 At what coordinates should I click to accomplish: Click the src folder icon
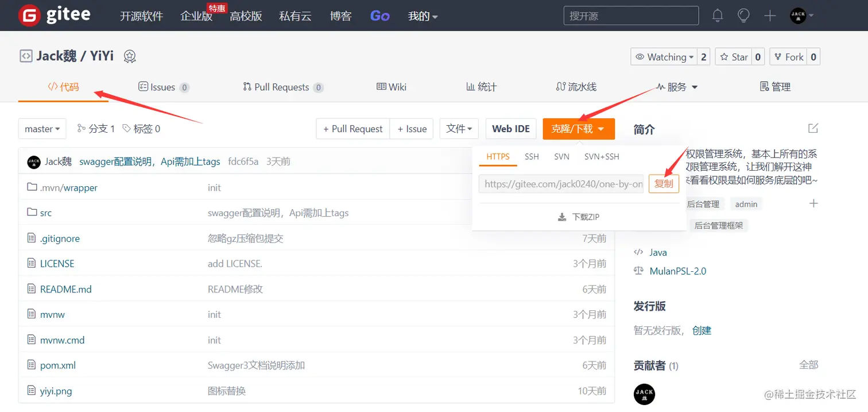(x=32, y=213)
